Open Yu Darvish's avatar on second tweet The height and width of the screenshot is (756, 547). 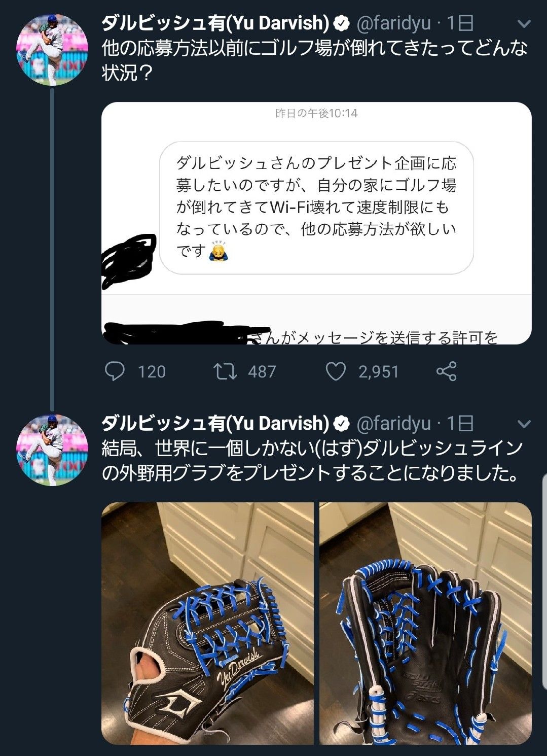(x=52, y=450)
